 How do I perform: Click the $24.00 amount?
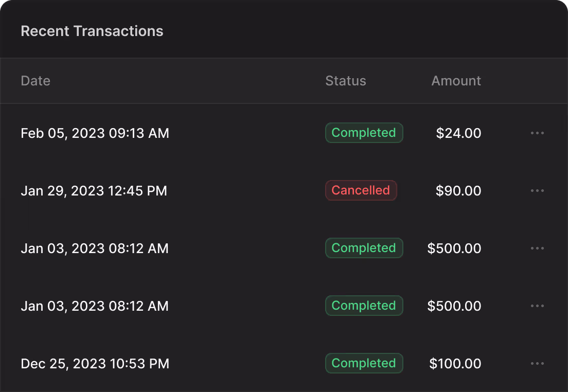click(x=458, y=133)
